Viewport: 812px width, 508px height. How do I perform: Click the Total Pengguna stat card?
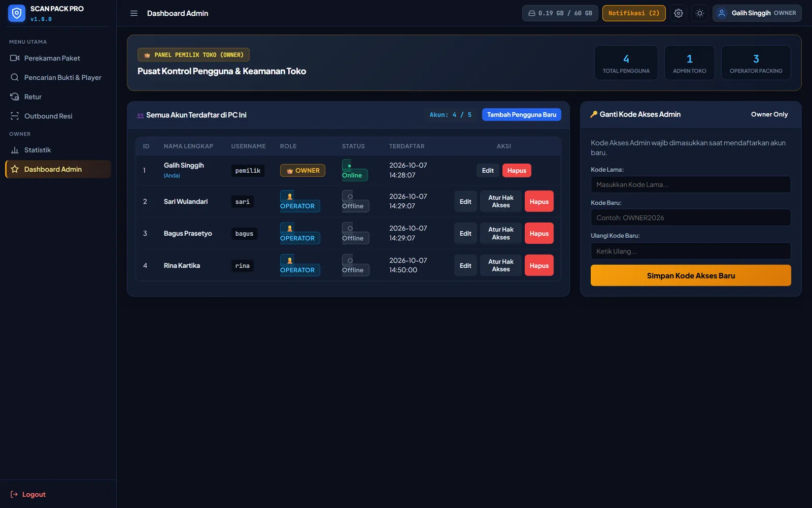point(626,63)
